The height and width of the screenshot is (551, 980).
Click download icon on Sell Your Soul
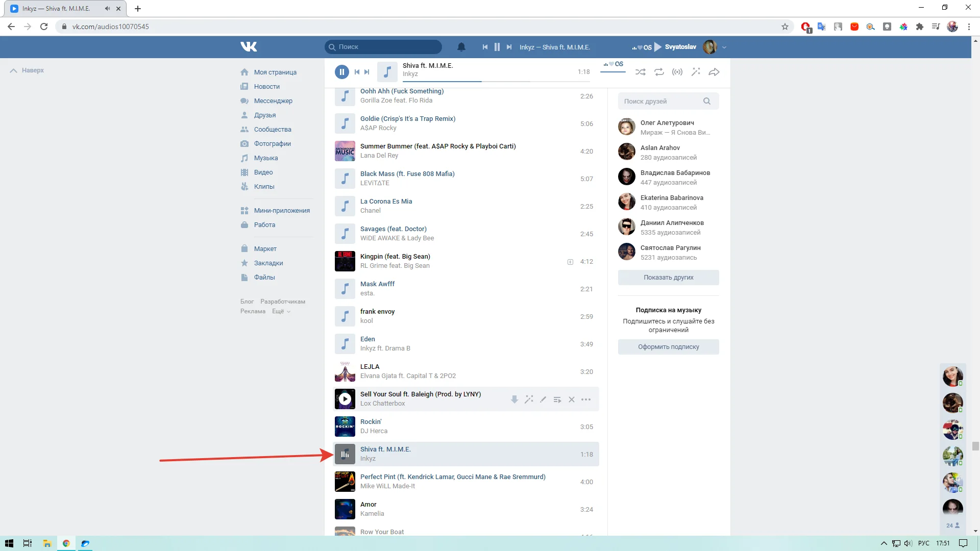[x=514, y=399]
